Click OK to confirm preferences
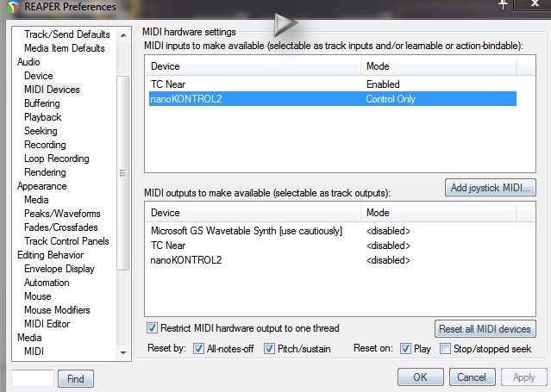The width and height of the screenshot is (551, 392). coord(420,377)
